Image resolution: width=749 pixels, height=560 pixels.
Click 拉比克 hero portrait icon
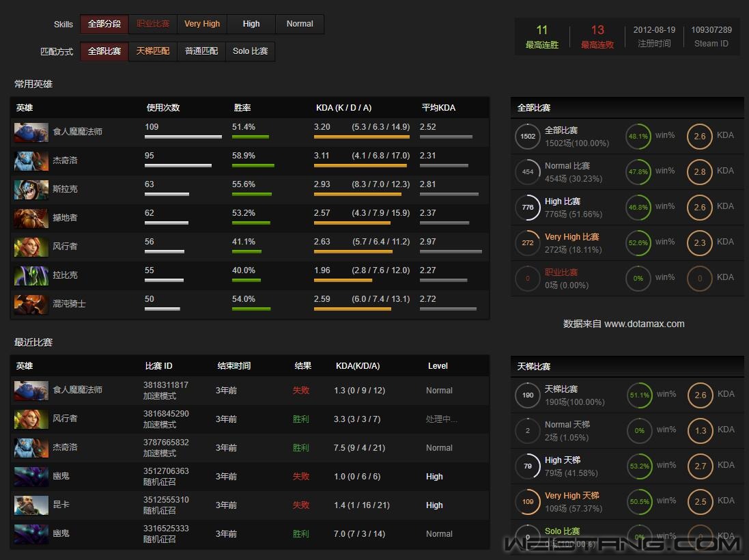point(31,276)
